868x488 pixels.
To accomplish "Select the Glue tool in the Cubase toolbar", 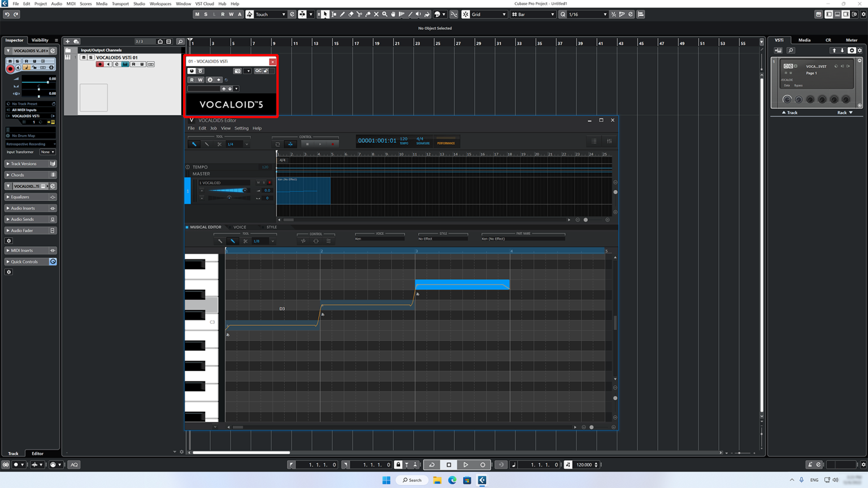I will click(368, 14).
